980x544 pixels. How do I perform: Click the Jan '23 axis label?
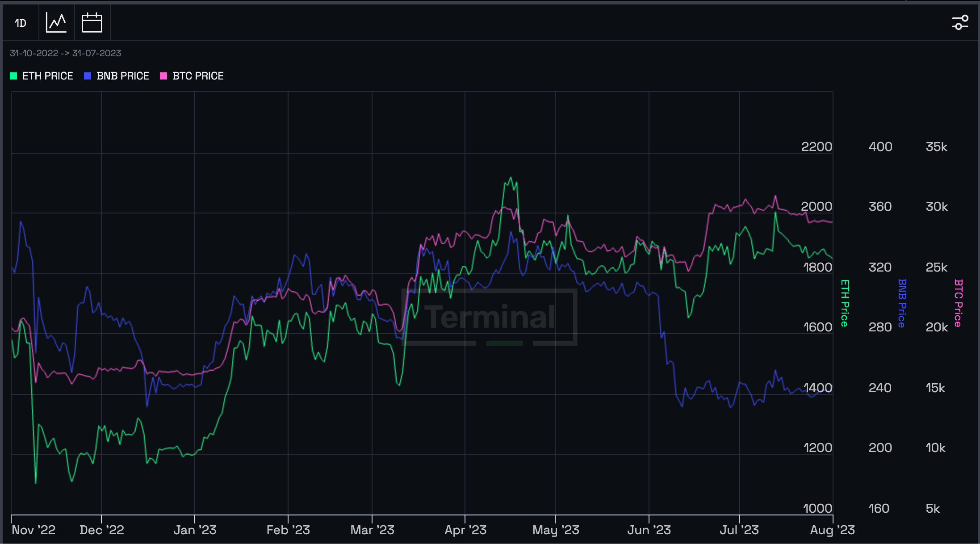195,530
